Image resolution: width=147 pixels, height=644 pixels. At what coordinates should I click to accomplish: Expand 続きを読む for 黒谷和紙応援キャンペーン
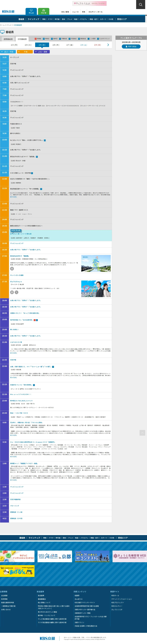(x=13, y=197)
